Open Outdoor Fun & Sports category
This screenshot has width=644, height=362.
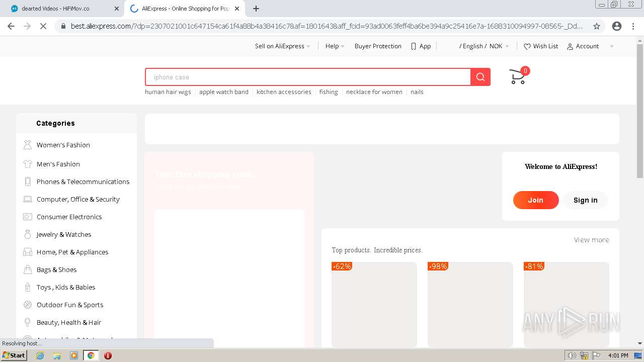pyautogui.click(x=70, y=305)
